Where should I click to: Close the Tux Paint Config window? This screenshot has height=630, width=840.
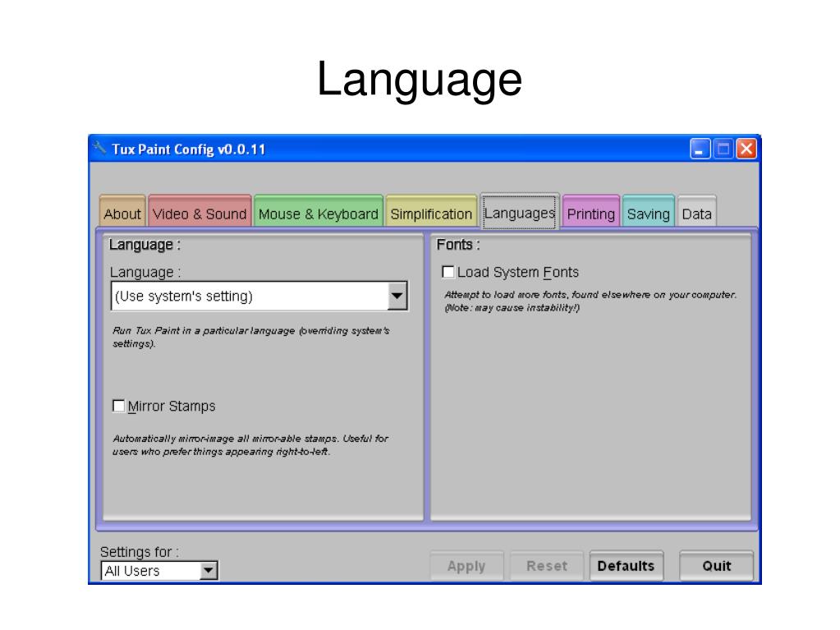coord(746,149)
